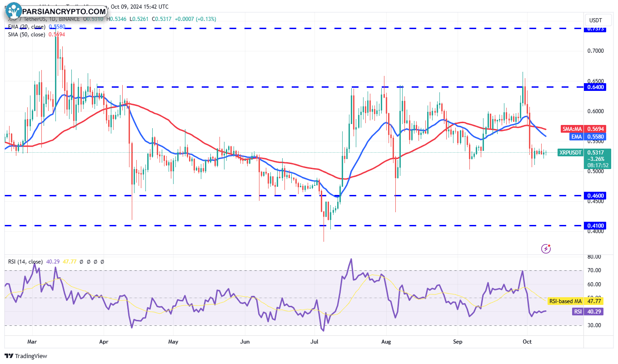Click the Aug label on time axis
Screen dimensions: 618x364
(x=386, y=341)
